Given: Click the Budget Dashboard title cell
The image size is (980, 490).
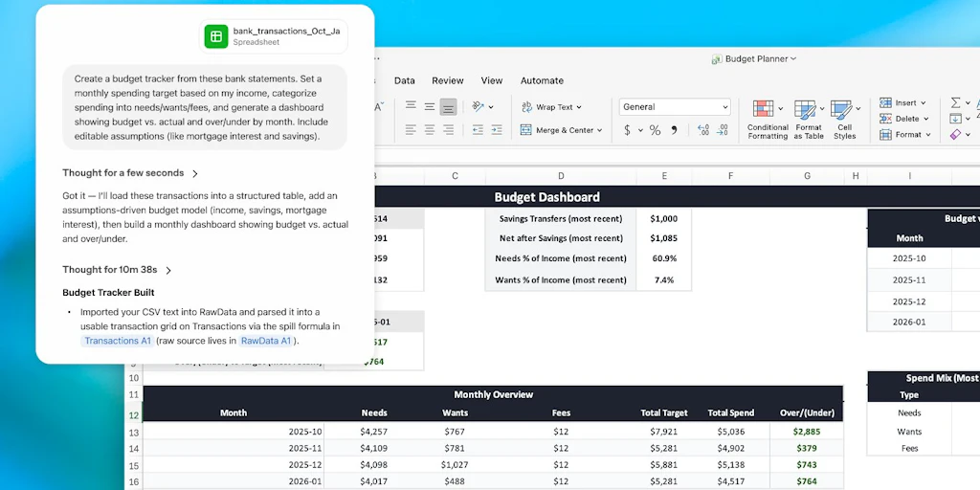Looking at the screenshot, I should click(x=546, y=197).
